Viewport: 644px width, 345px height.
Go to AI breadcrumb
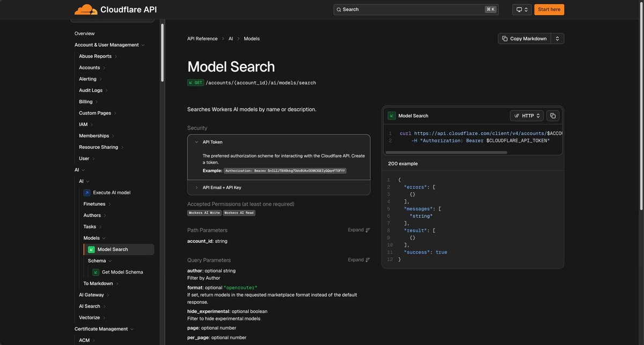pos(231,39)
